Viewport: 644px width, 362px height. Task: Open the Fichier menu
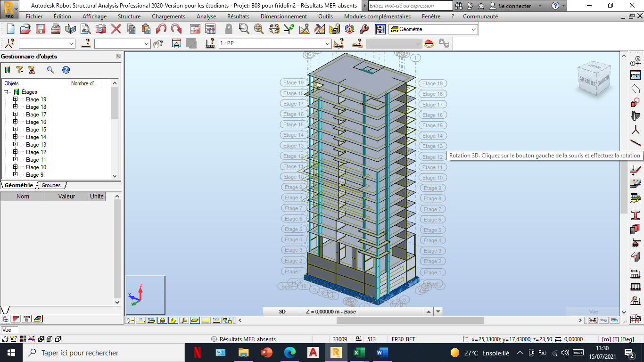[34, 16]
